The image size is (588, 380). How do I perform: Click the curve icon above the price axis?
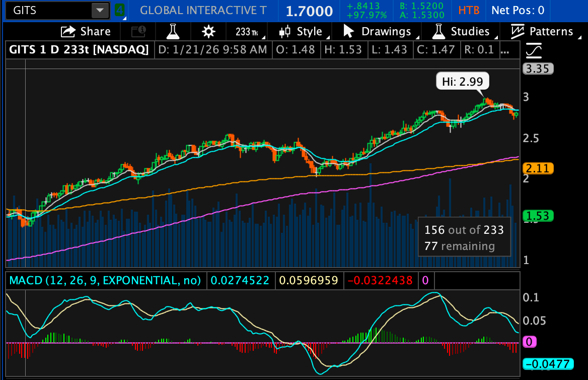pos(534,50)
